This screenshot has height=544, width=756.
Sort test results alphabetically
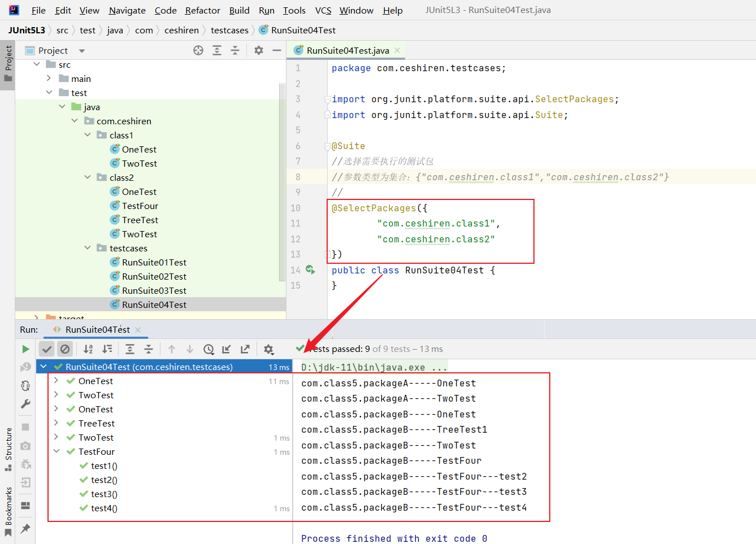pyautogui.click(x=88, y=349)
